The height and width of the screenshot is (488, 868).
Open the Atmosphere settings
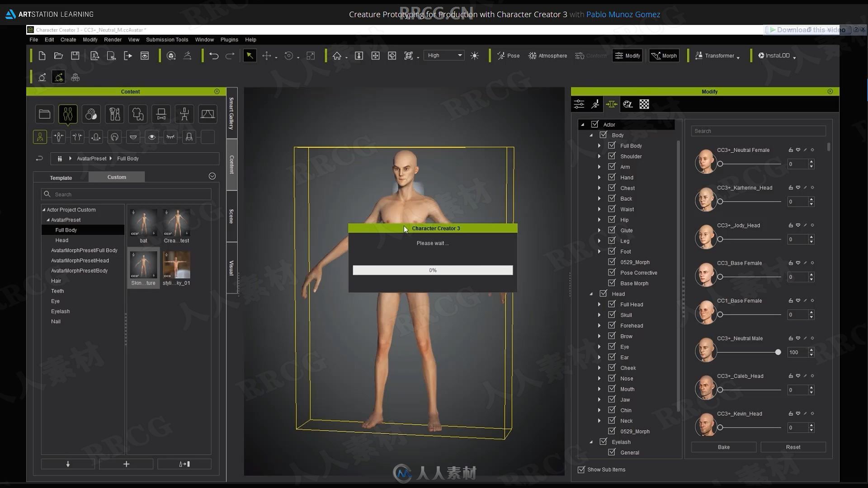[x=547, y=56]
